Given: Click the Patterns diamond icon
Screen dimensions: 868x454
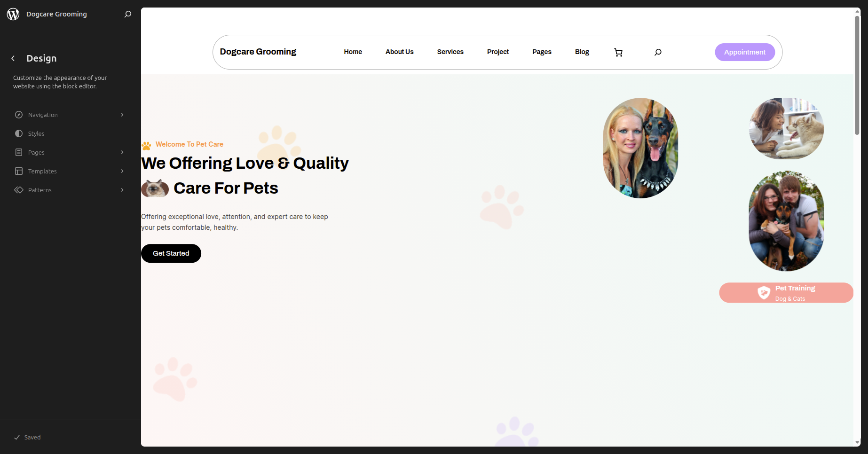Looking at the screenshot, I should (19, 190).
